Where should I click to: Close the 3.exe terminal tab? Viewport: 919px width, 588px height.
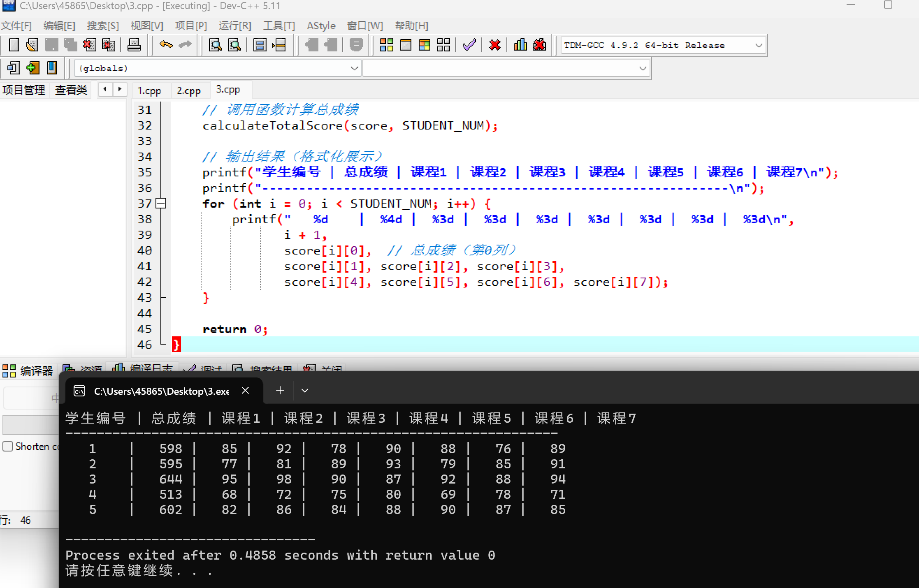[245, 391]
